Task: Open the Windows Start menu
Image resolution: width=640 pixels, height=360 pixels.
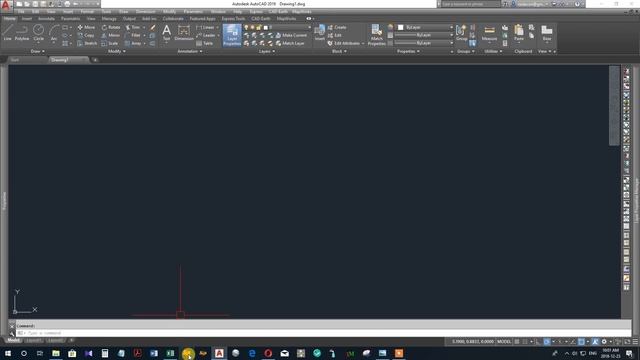Action: pyautogui.click(x=8, y=353)
